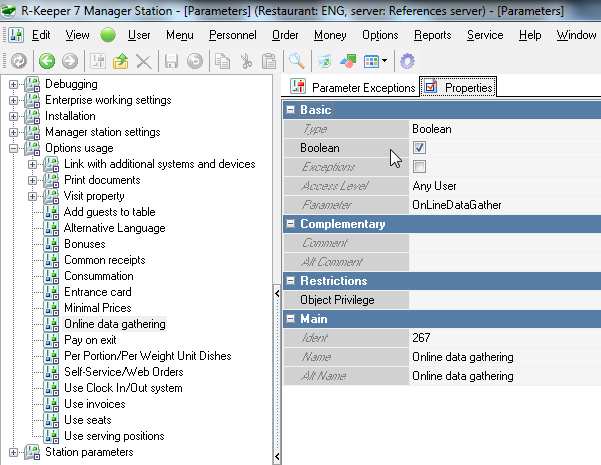Select Alternative Language parameter
This screenshot has height=465, width=601.
coord(114,228)
